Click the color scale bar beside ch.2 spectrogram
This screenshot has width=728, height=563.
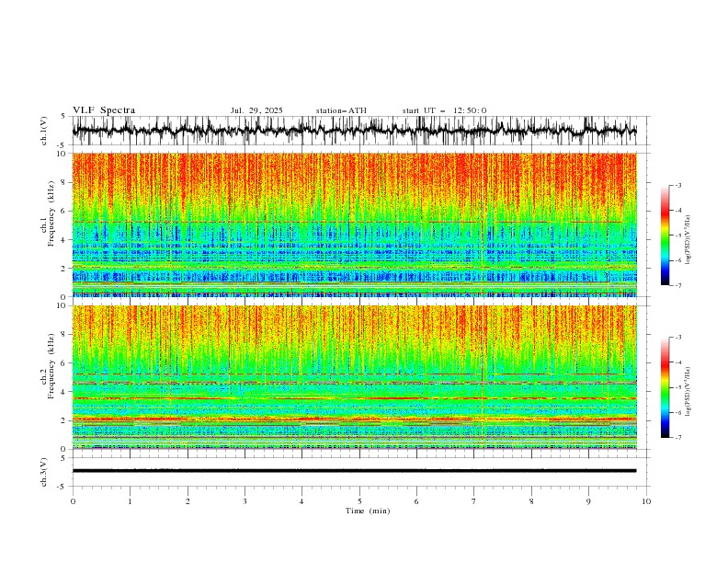tap(665, 387)
